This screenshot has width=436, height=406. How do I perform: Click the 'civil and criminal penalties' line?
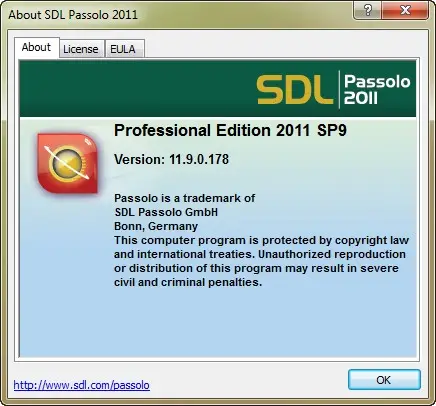click(x=188, y=282)
